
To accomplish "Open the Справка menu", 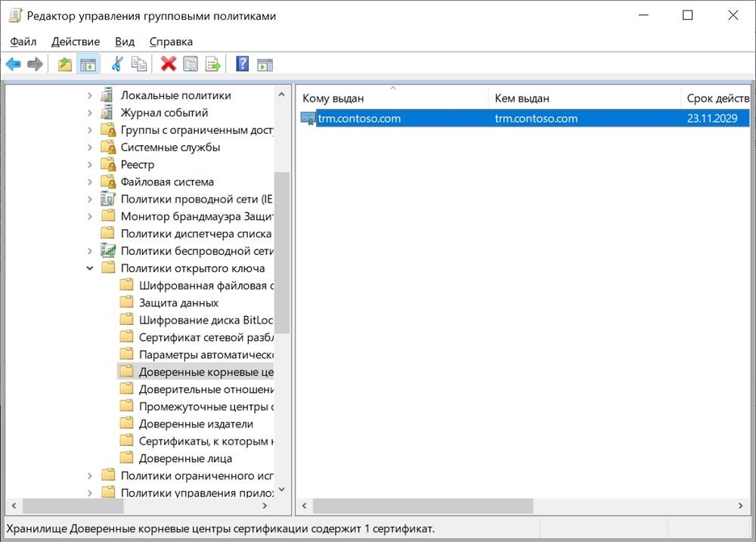I will tap(171, 42).
